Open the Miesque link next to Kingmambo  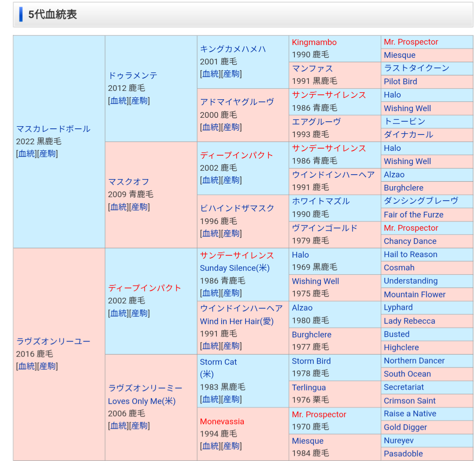pyautogui.click(x=399, y=55)
